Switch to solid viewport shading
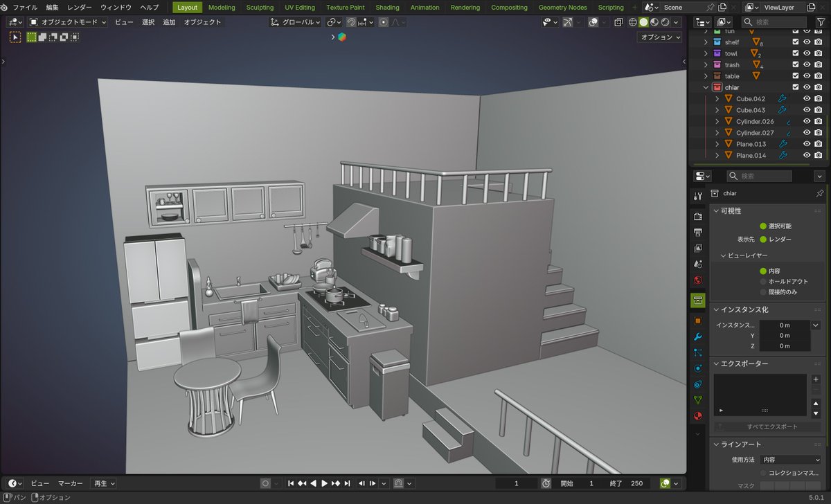 [x=643, y=22]
